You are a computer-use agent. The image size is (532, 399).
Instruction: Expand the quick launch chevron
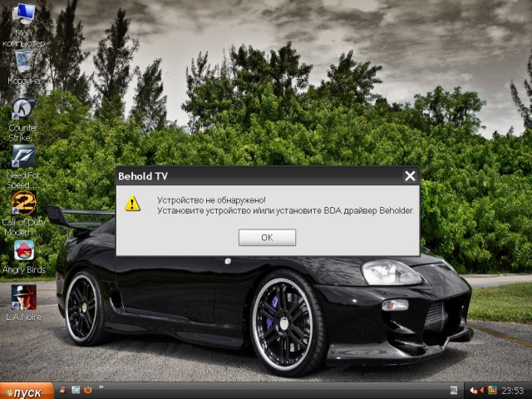pos(101,388)
